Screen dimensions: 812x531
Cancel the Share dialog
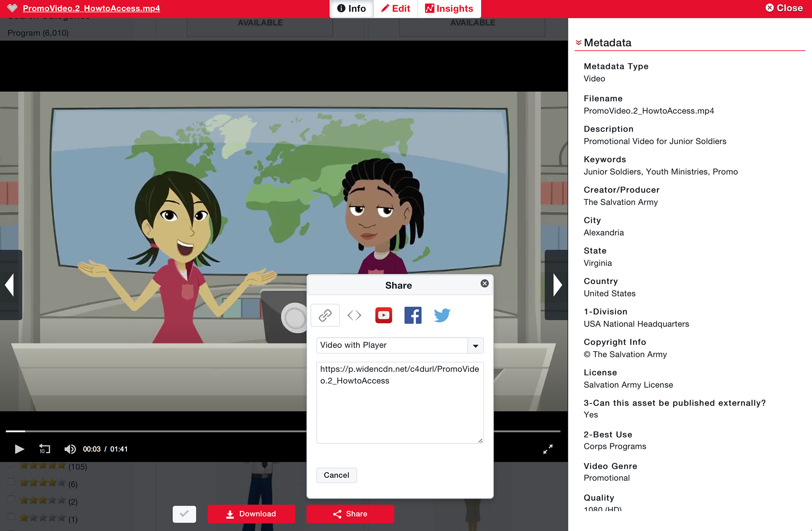point(337,475)
